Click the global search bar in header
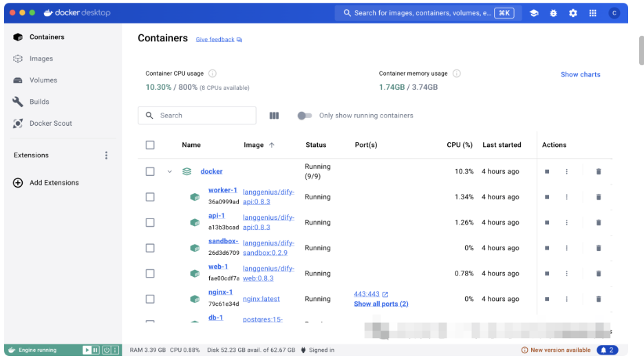 click(x=429, y=13)
